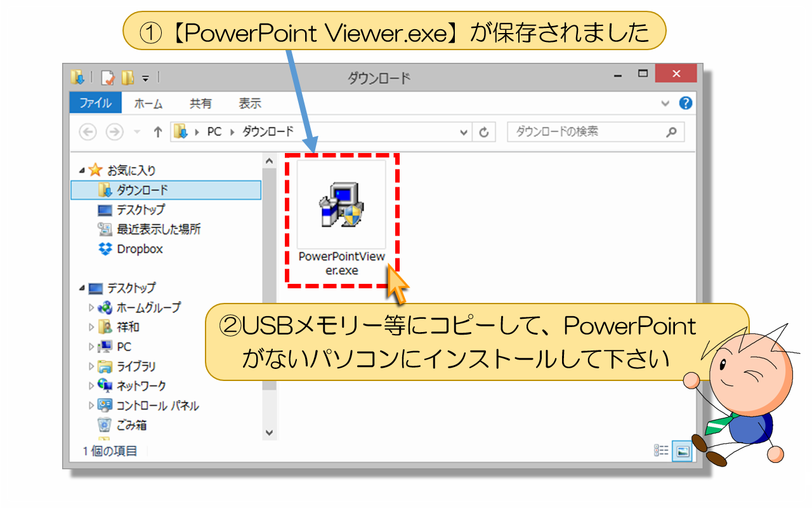Close the ダウンロード window
This screenshot has width=812, height=508.
[x=676, y=74]
